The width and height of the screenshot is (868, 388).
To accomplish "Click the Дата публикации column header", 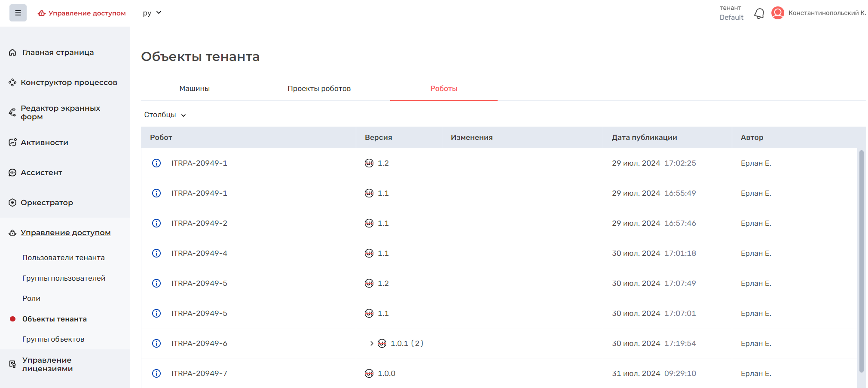I will pos(644,137).
